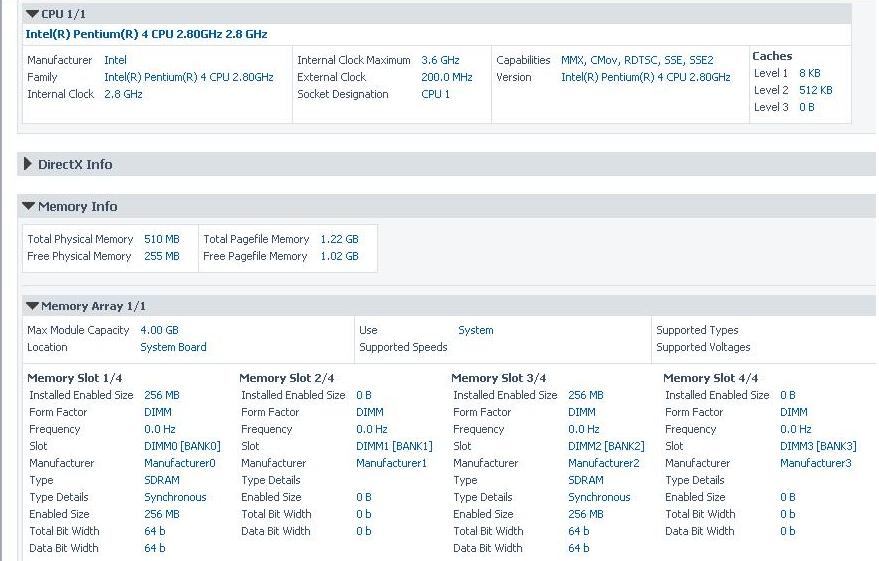Select Slot 4/4 Installed Enabled Size 0 B
The image size is (879, 561).
coord(788,395)
